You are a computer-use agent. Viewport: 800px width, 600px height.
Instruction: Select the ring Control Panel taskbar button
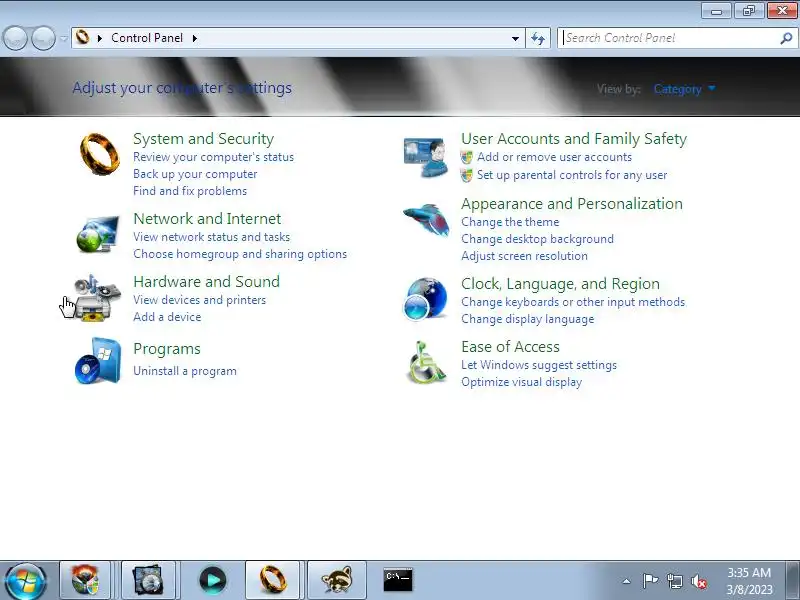(x=272, y=580)
